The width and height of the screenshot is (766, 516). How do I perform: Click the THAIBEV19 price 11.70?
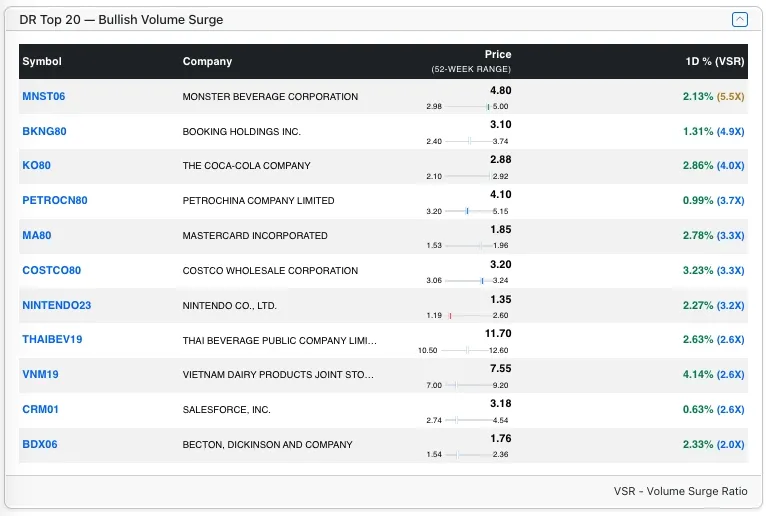(498, 334)
